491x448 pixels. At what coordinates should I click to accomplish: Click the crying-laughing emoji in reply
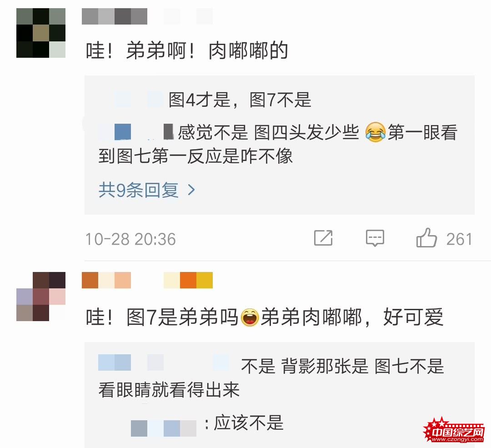[375, 132]
